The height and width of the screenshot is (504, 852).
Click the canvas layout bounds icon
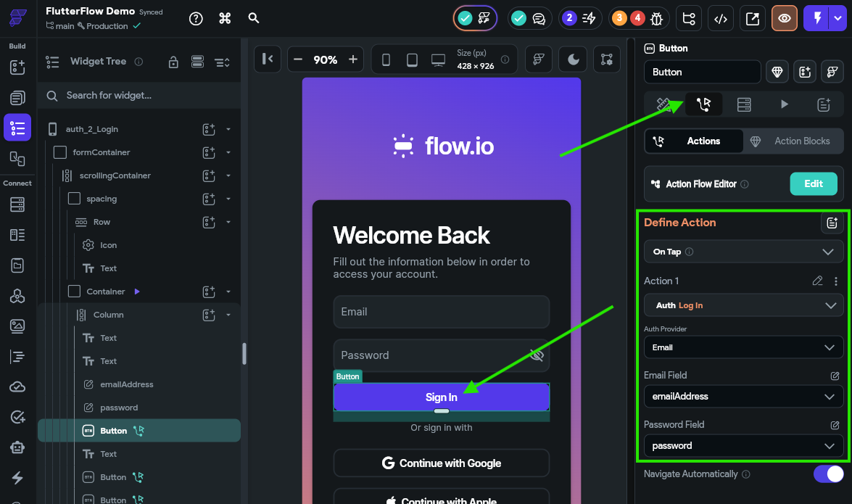[x=606, y=59]
